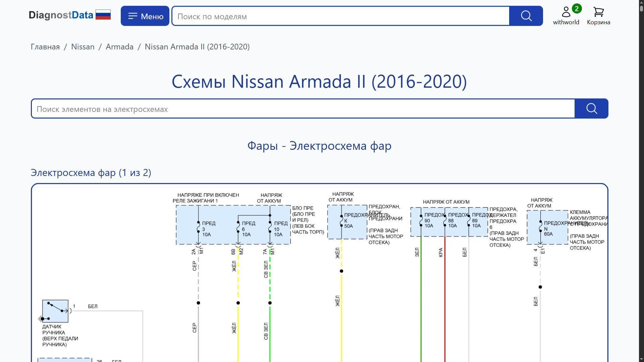Open the withworld user account icon
This screenshot has width=644, height=362.
(566, 15)
